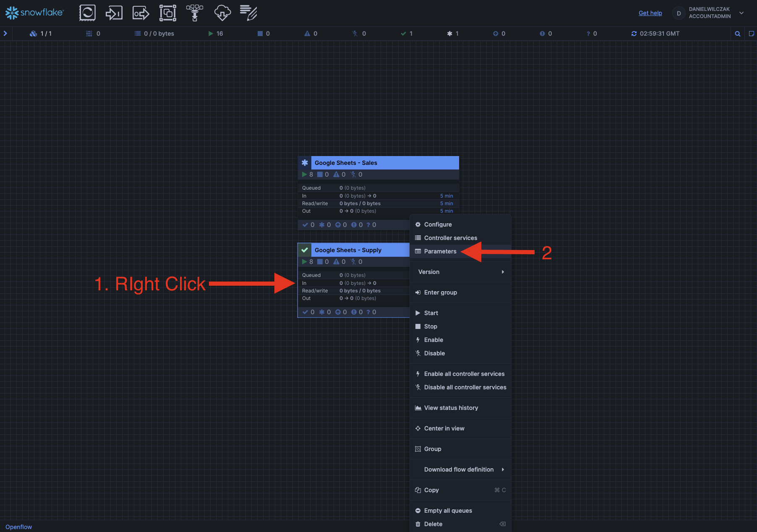
Task: Click the Output Port toolbar icon
Action: click(x=141, y=13)
